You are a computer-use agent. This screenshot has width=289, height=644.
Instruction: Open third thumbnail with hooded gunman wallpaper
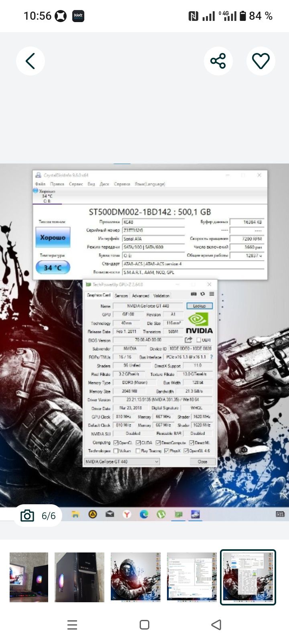[136, 577]
